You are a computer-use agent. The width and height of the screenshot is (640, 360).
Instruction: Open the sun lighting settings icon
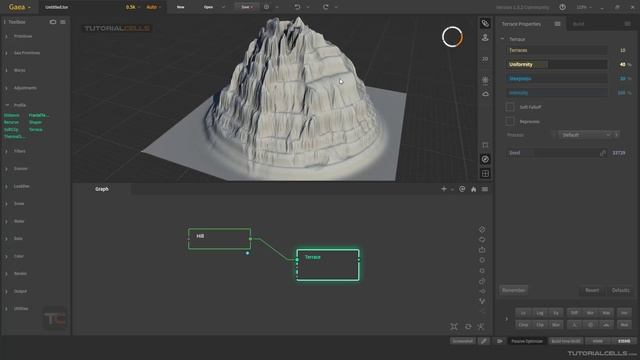[485, 80]
